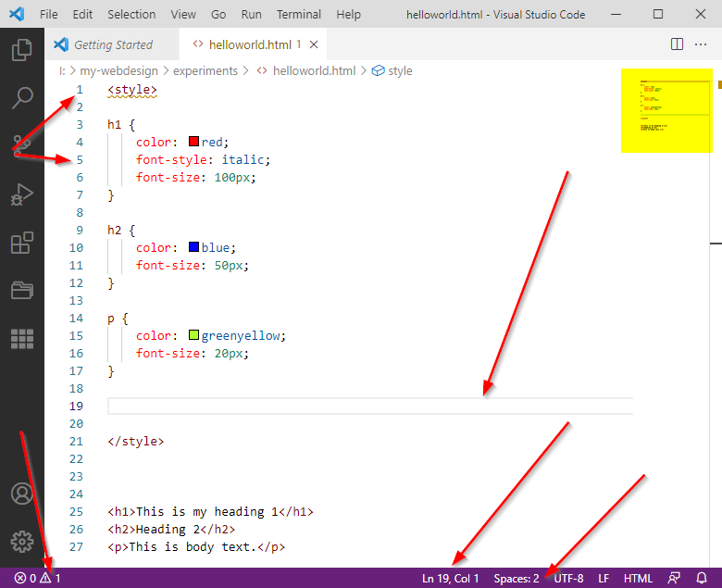Click font-style: italic on line 5
Screen dimensions: 722x588
click(x=203, y=160)
